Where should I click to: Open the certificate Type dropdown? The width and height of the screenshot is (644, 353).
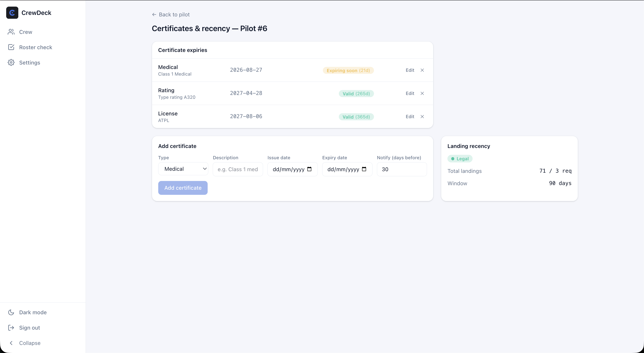tap(183, 169)
